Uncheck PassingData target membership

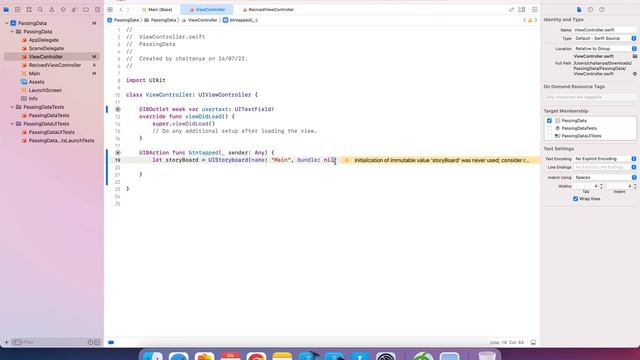pos(549,121)
